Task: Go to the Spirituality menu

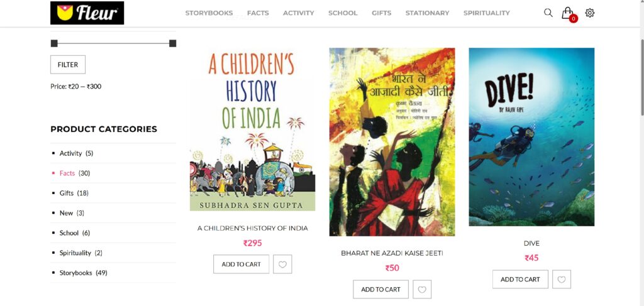Action: (x=487, y=13)
